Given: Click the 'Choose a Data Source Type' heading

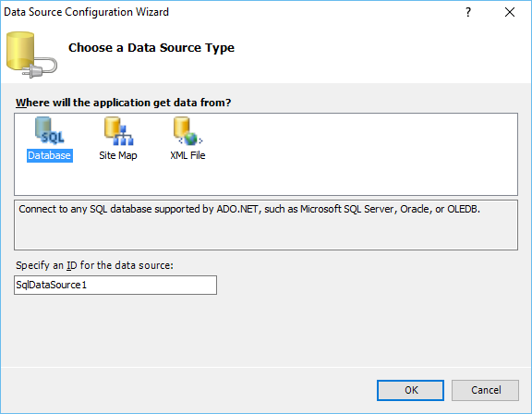Looking at the screenshot, I should point(151,48).
